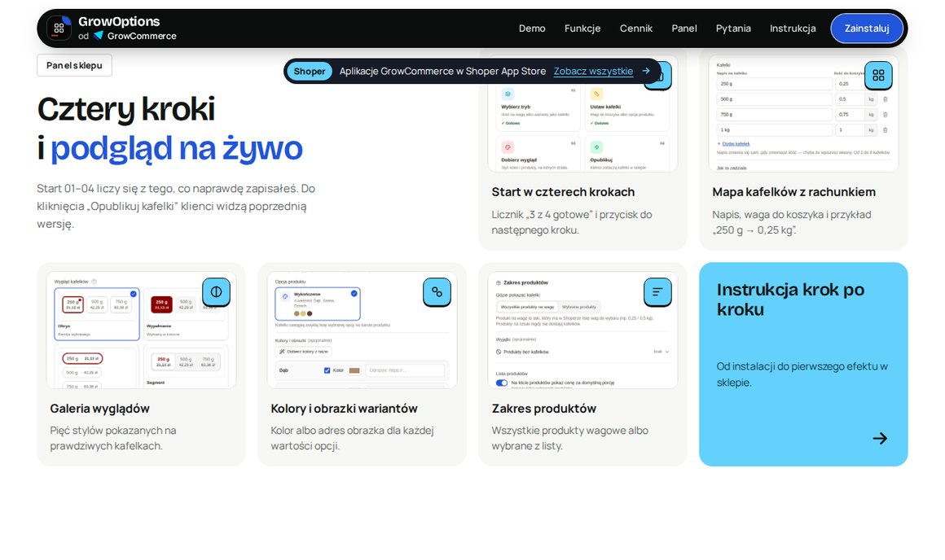Viewport: 945px width, 560px height.
Task: Open the Funkcje menu item
Action: click(x=582, y=28)
